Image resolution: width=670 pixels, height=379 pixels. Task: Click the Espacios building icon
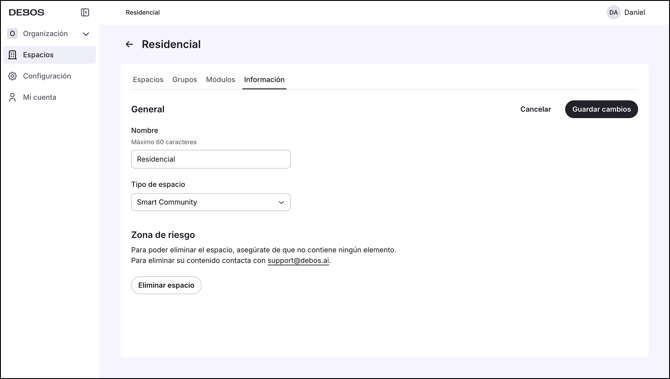(x=12, y=55)
